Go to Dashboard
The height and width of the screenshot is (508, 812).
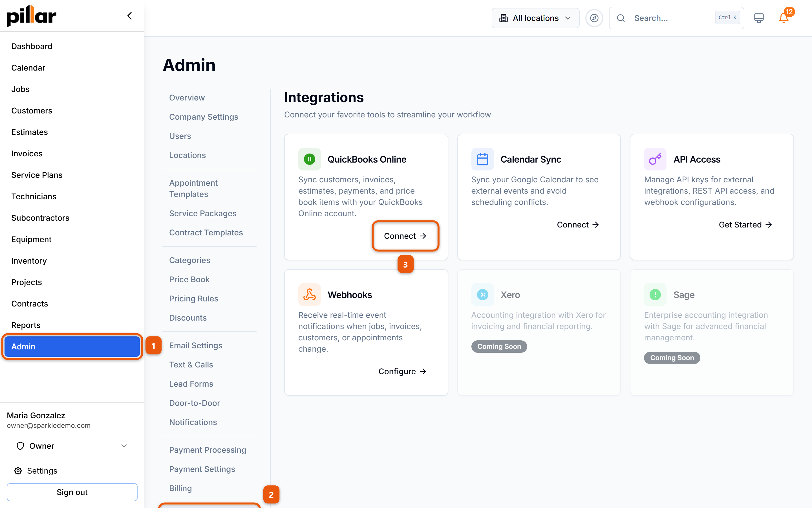point(72,46)
